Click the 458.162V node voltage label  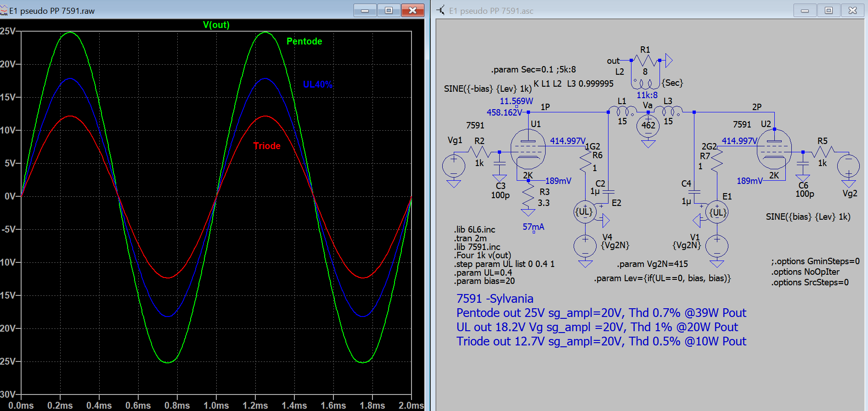[504, 112]
